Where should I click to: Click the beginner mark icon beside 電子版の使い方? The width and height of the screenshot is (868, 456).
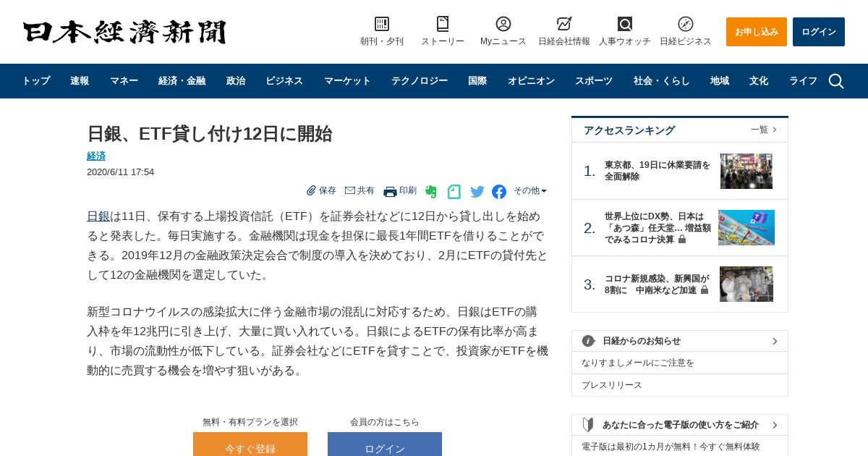coord(588,425)
